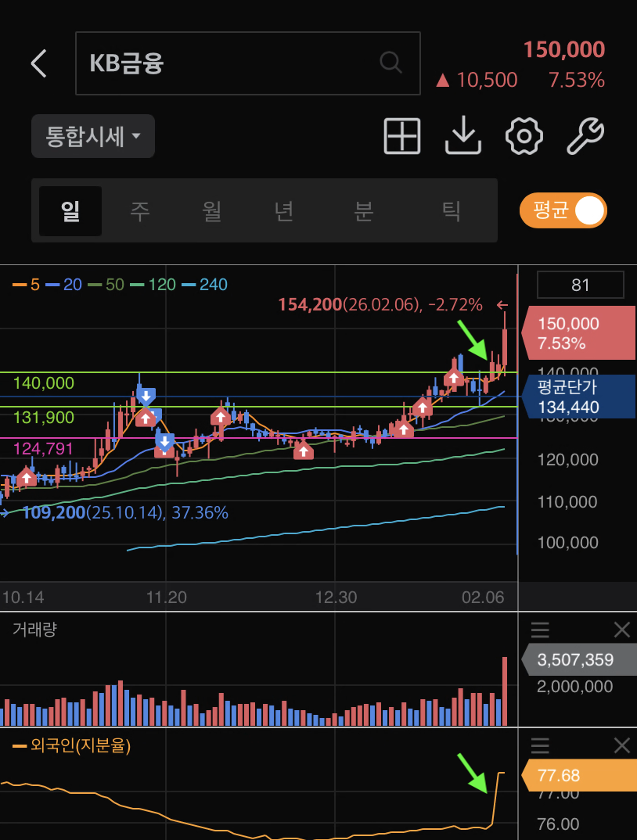Select the 일 daily tab
Viewport: 637px width, 840px height.
click(70, 211)
